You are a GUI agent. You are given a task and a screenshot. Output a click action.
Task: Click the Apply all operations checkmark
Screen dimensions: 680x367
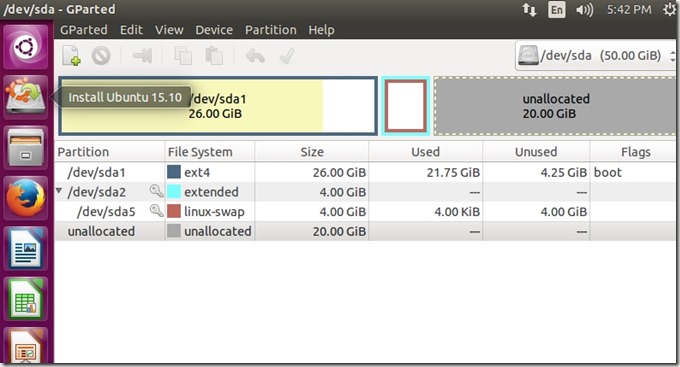point(287,56)
